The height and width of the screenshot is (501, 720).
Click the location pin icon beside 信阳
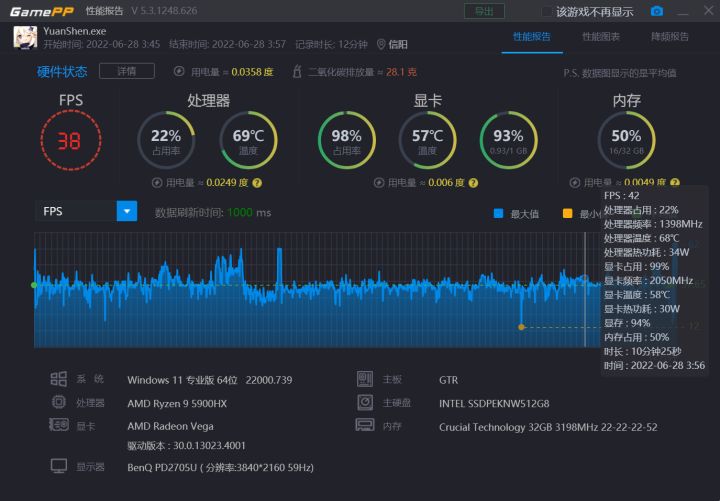[381, 45]
